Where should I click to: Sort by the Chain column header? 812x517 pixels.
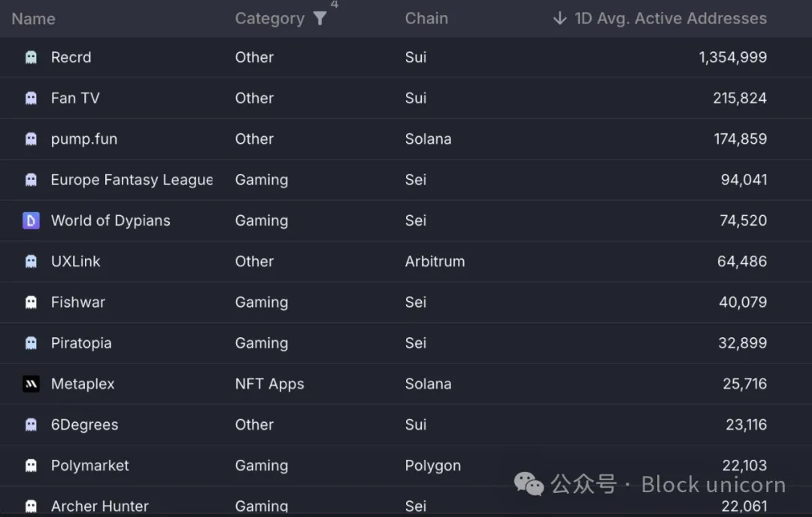click(426, 19)
